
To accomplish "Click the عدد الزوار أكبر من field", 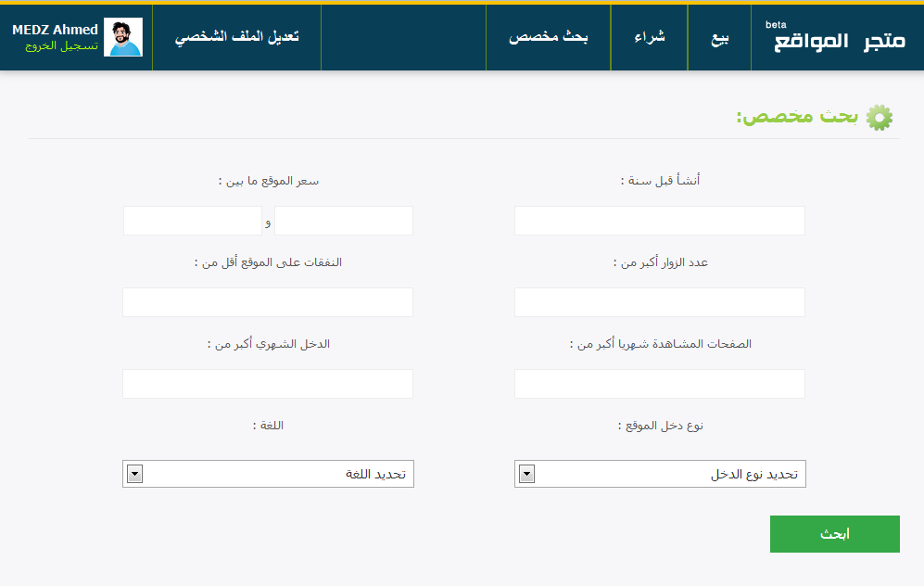I will (660, 302).
